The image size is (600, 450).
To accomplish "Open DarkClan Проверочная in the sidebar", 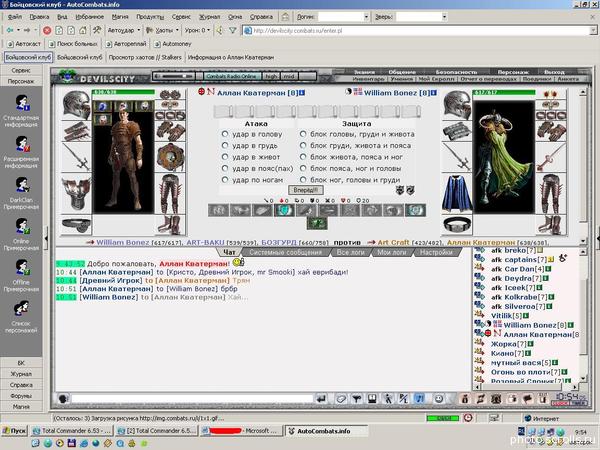I will [x=21, y=193].
